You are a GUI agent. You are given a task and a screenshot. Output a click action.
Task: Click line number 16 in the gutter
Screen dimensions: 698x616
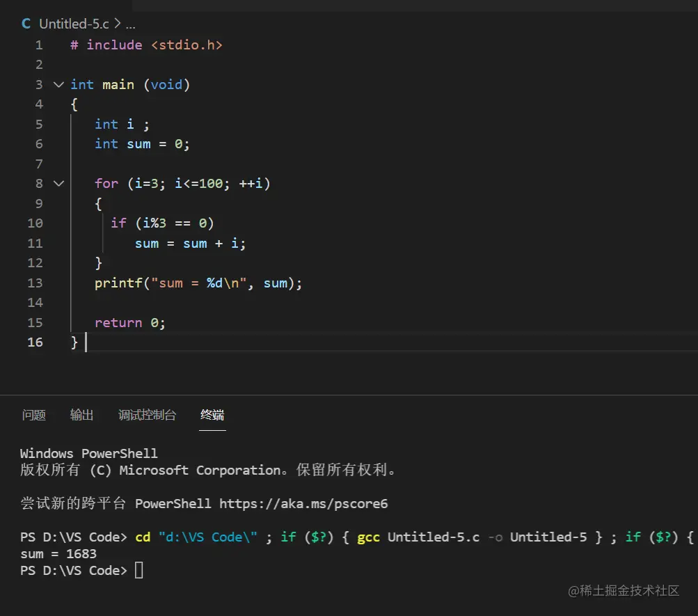click(35, 342)
